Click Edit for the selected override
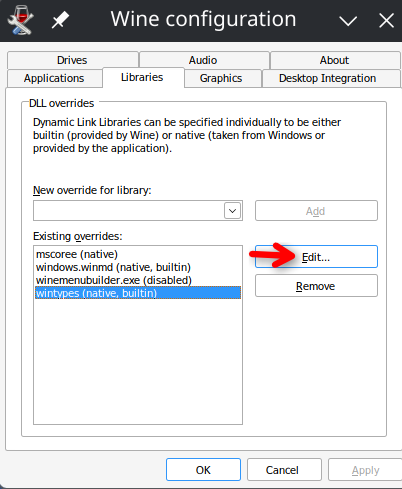Viewport: 402px width, 489px height. [316, 257]
